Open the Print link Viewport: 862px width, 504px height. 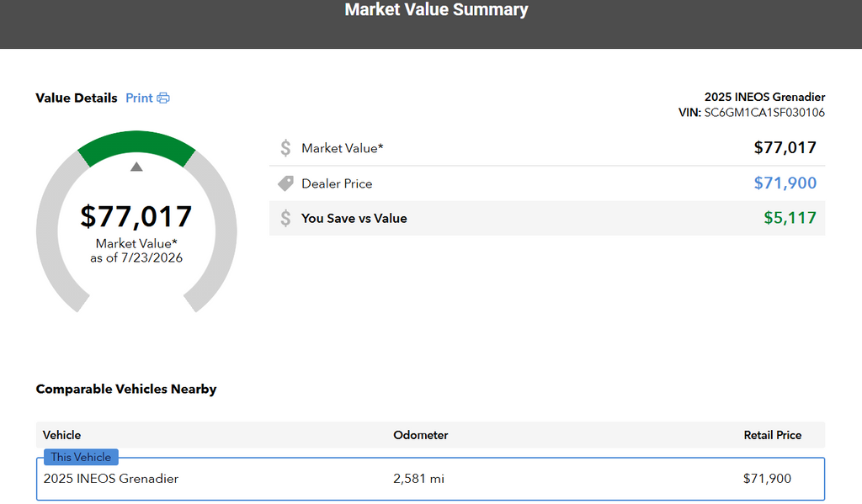(x=139, y=98)
